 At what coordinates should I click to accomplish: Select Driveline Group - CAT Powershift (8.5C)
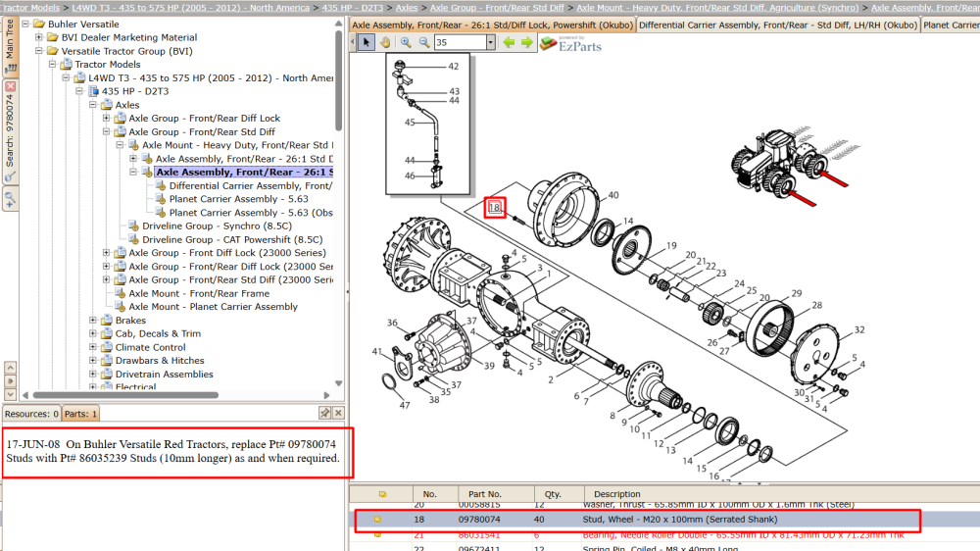[232, 239]
